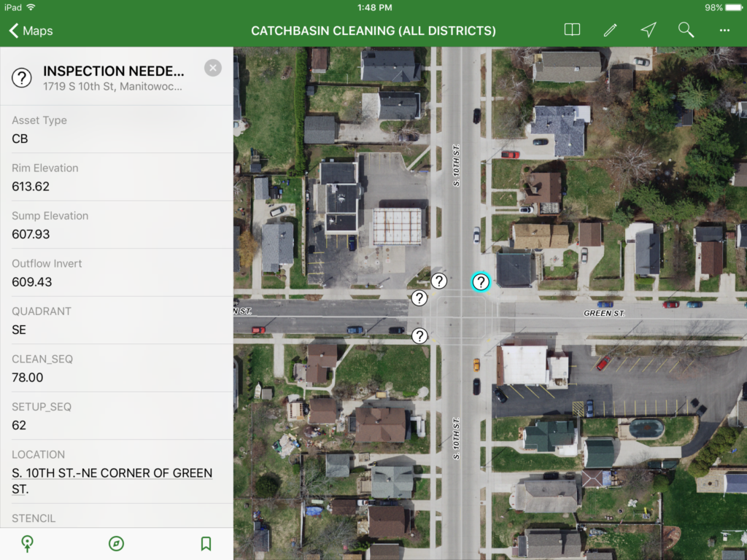Tap the map pin icon below details
Viewport: 747px width, 560px height.
(28, 543)
